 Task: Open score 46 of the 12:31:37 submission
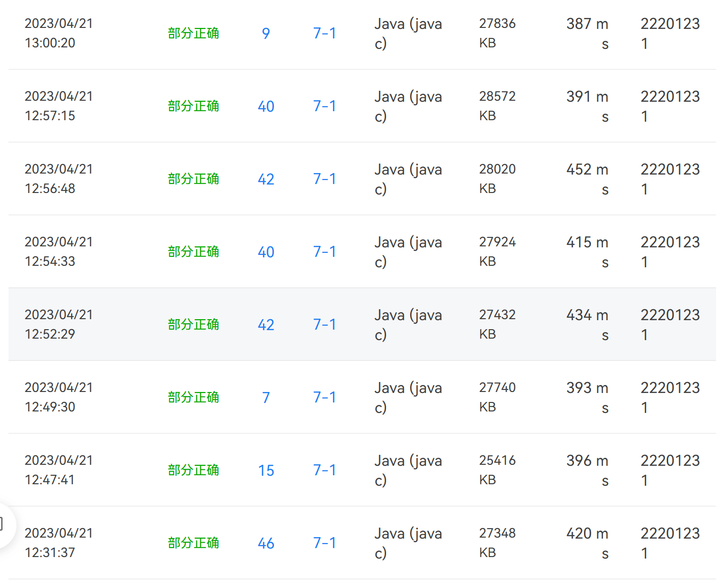coord(266,543)
